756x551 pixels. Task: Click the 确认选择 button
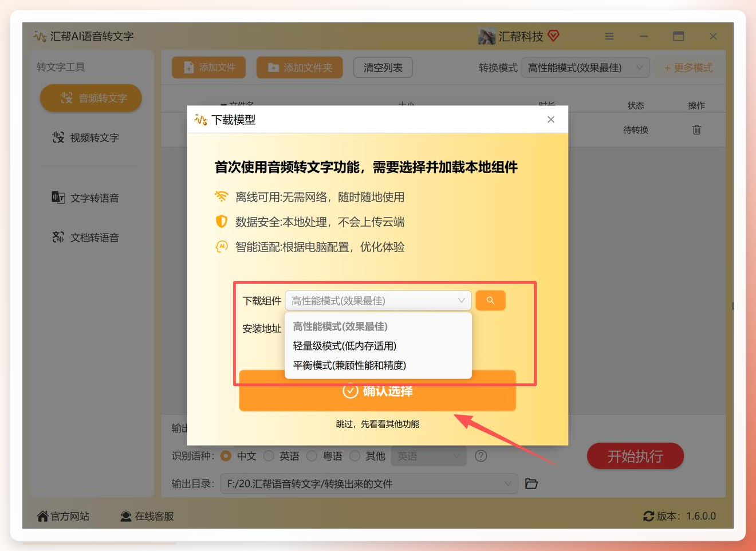point(377,391)
